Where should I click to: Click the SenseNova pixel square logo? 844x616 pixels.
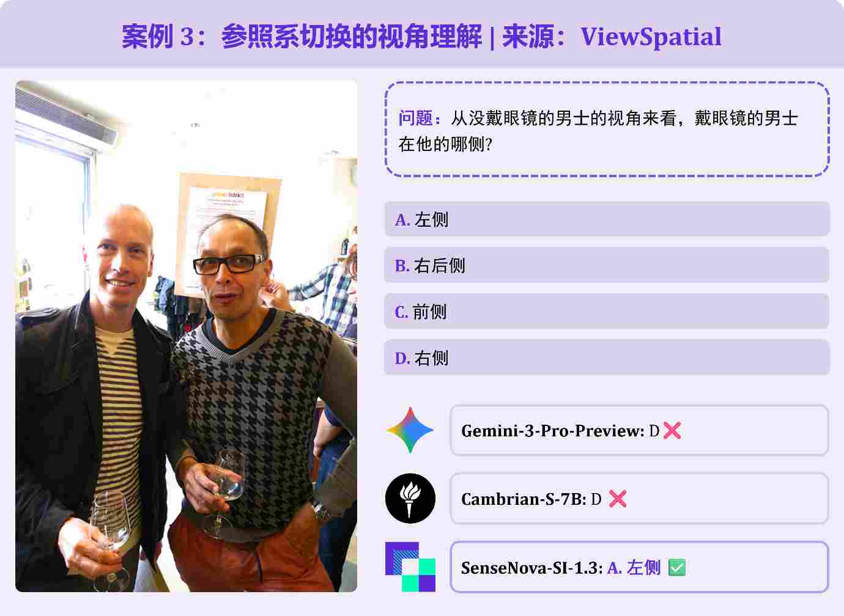pos(410,567)
